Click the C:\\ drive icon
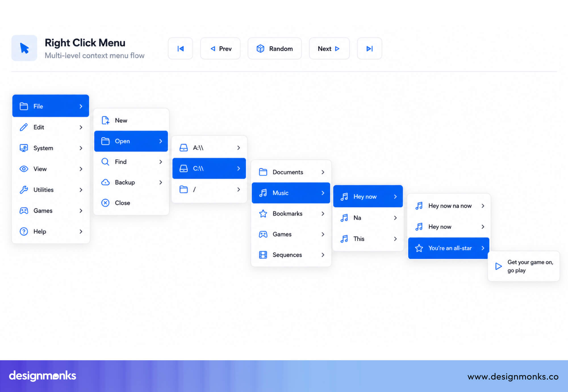The width and height of the screenshot is (568, 392). click(184, 168)
